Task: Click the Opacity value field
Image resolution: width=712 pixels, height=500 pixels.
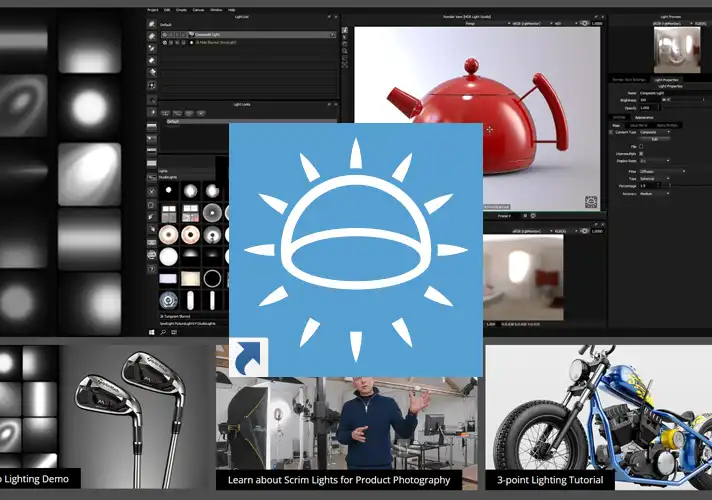Action: pyautogui.click(x=649, y=108)
